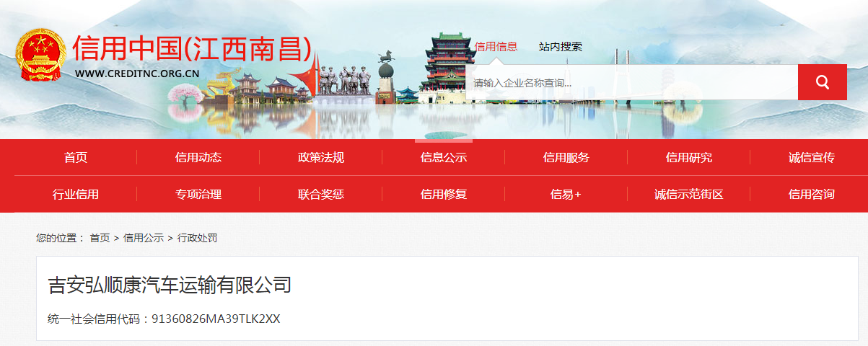Click into the enterprise name search field
868x346 pixels.
pyautogui.click(x=632, y=82)
